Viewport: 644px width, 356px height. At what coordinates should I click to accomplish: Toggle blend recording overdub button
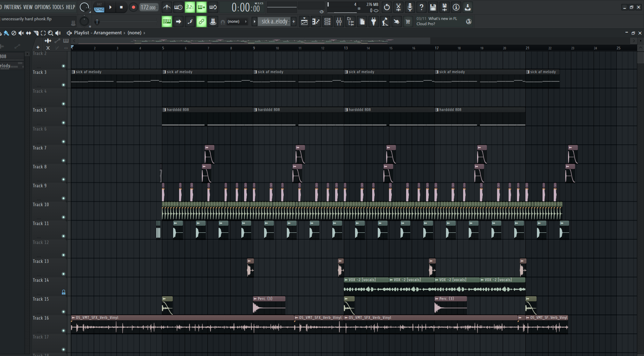click(201, 7)
